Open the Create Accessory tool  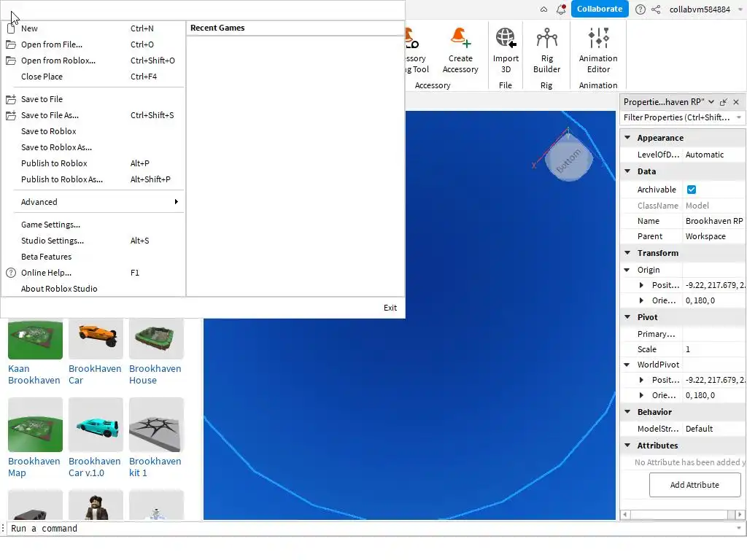click(x=460, y=50)
